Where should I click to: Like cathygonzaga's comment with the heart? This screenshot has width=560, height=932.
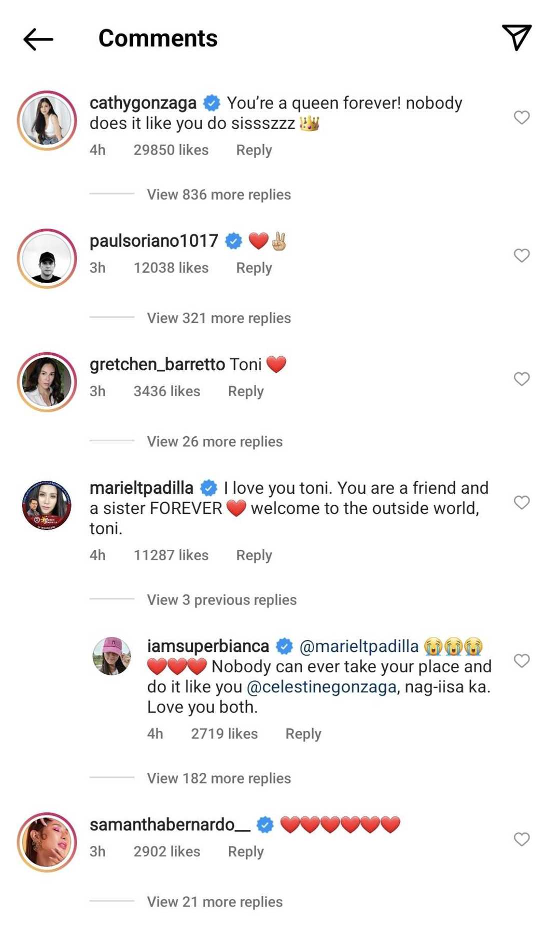(x=521, y=118)
